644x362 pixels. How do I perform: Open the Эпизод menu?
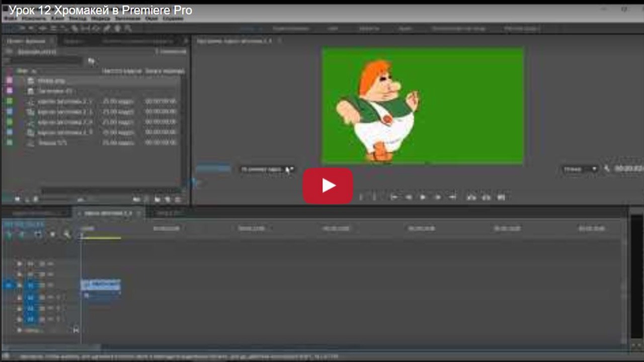[77, 19]
